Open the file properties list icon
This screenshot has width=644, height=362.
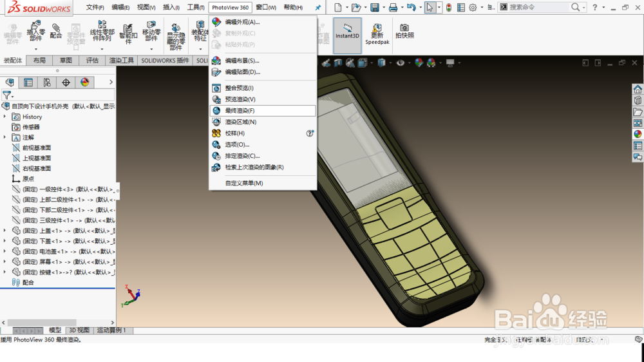point(461,7)
